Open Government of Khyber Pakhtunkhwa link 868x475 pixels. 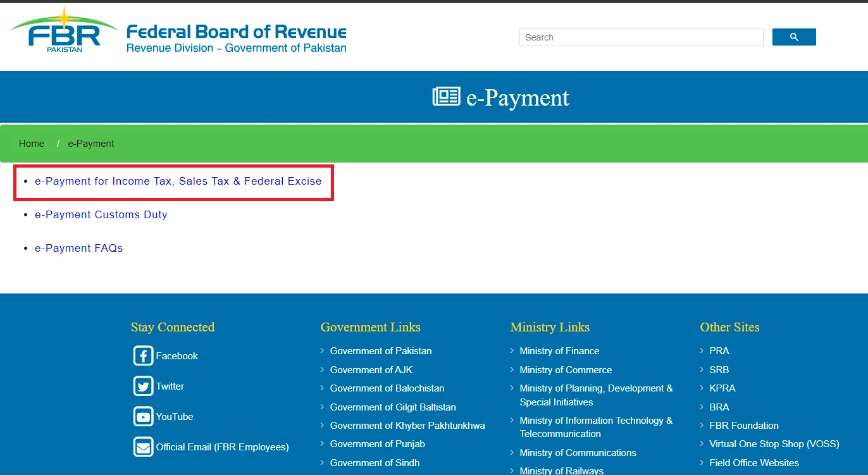pos(407,426)
